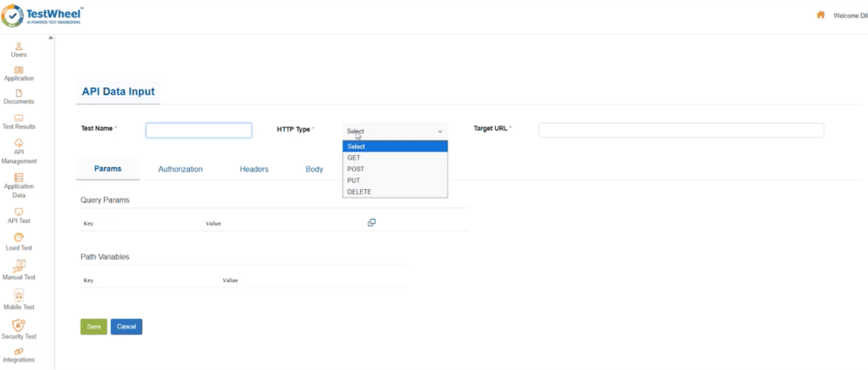
Task: Open the Security Test lock icon
Action: [19, 325]
